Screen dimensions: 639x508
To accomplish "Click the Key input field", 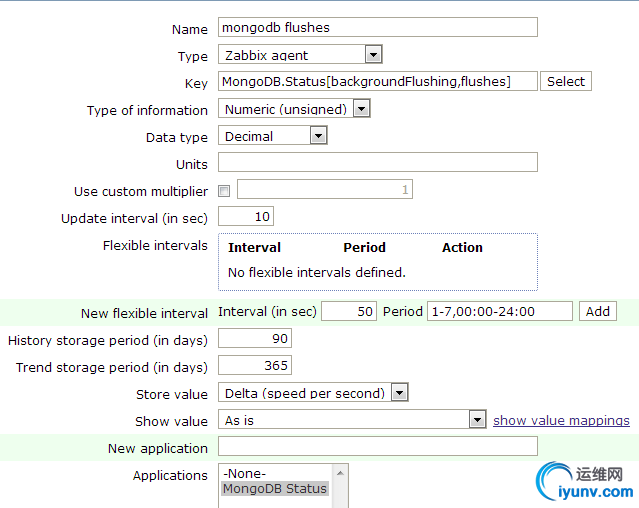I will click(377, 82).
